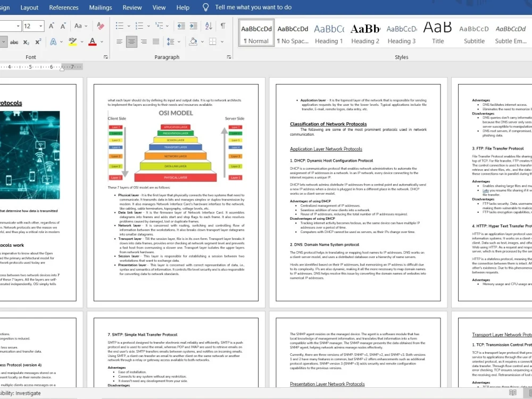Start a bulleted list
Viewport: 532px width, 399px height.
pyautogui.click(x=119, y=26)
